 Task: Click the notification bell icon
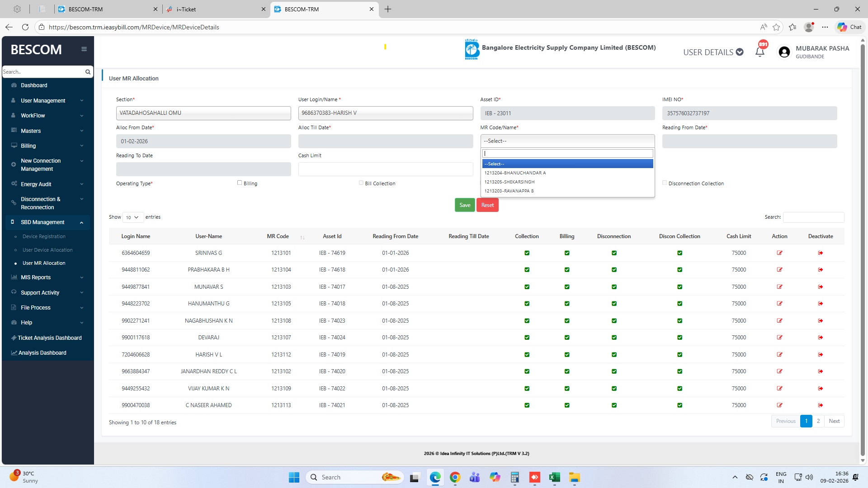760,52
